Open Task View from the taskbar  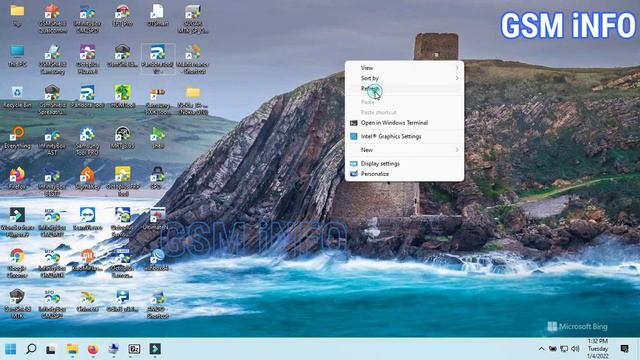pos(51,349)
